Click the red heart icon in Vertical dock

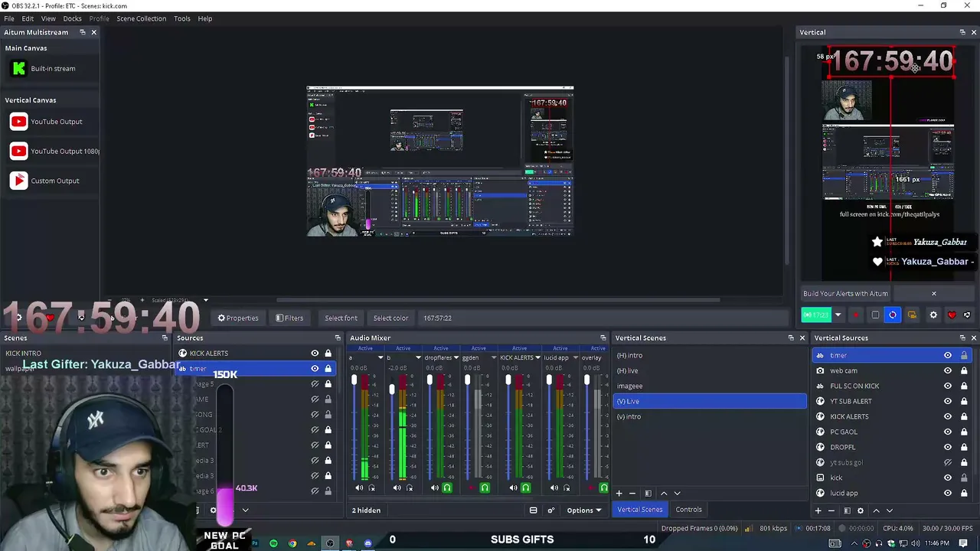952,315
